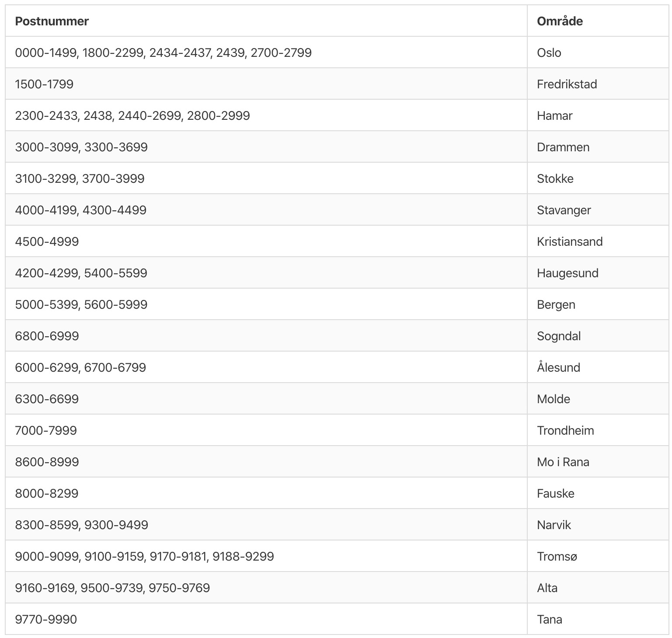Click the Bergen area cell
This screenshot has height=638, width=672.
tap(556, 304)
